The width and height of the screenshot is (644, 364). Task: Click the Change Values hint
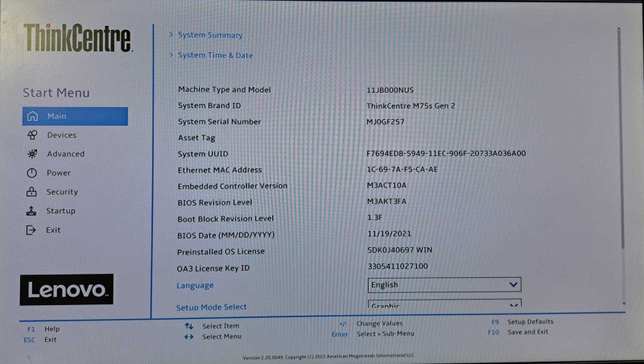[x=379, y=323]
